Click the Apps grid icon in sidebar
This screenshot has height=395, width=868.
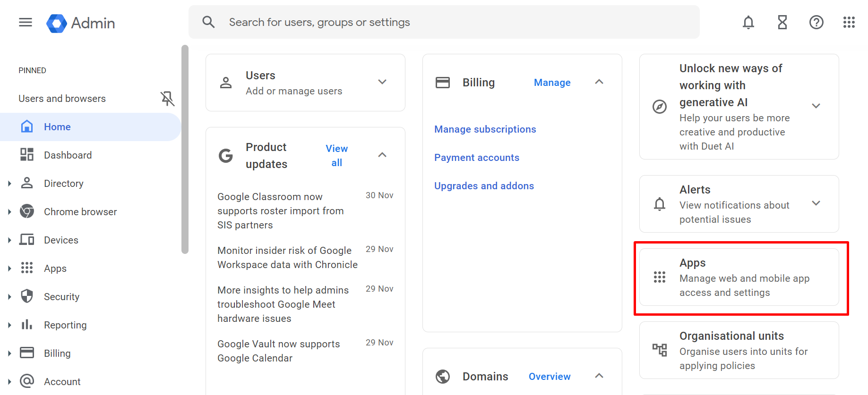click(x=27, y=268)
